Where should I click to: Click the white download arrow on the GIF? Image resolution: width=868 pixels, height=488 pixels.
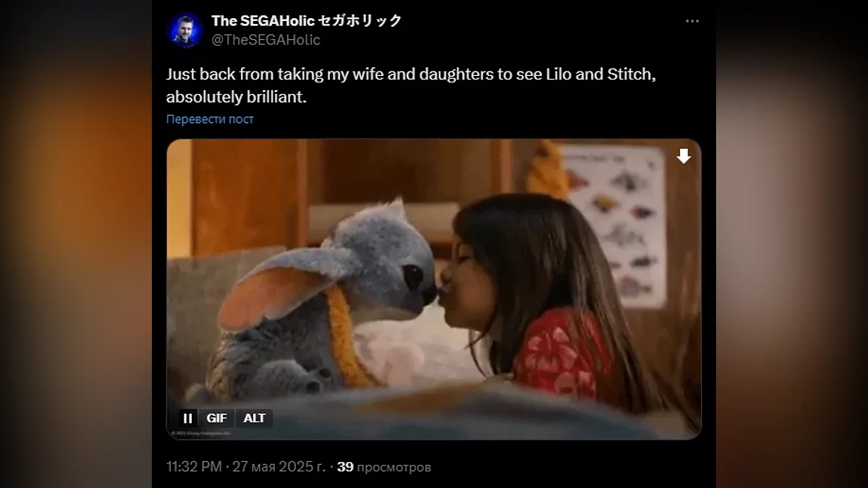[x=684, y=156]
